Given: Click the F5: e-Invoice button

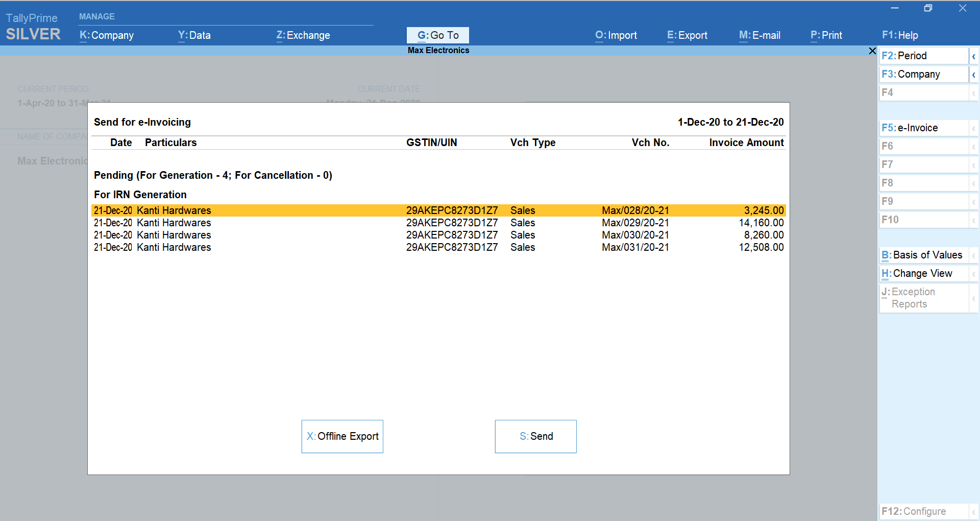Looking at the screenshot, I should [x=924, y=128].
